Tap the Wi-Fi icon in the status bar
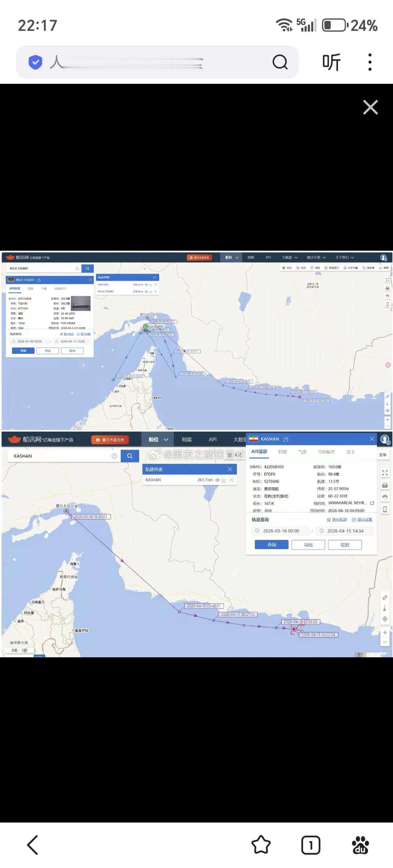The width and height of the screenshot is (393, 868). [284, 25]
